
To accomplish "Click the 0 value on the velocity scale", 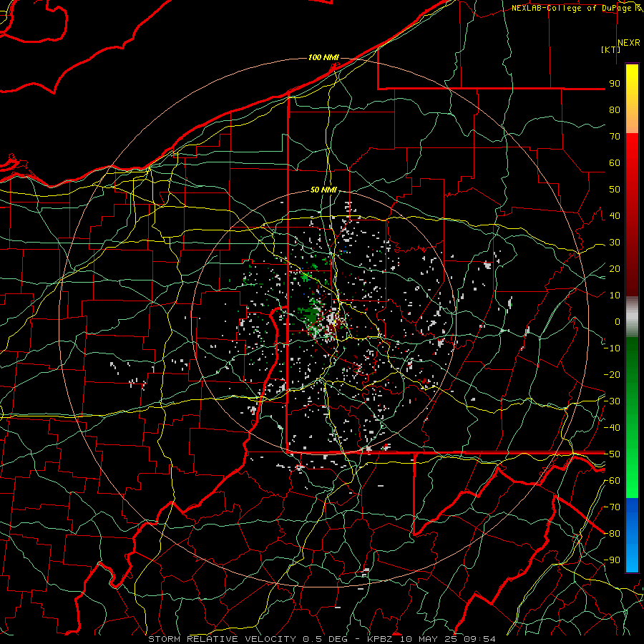I will tap(618, 321).
